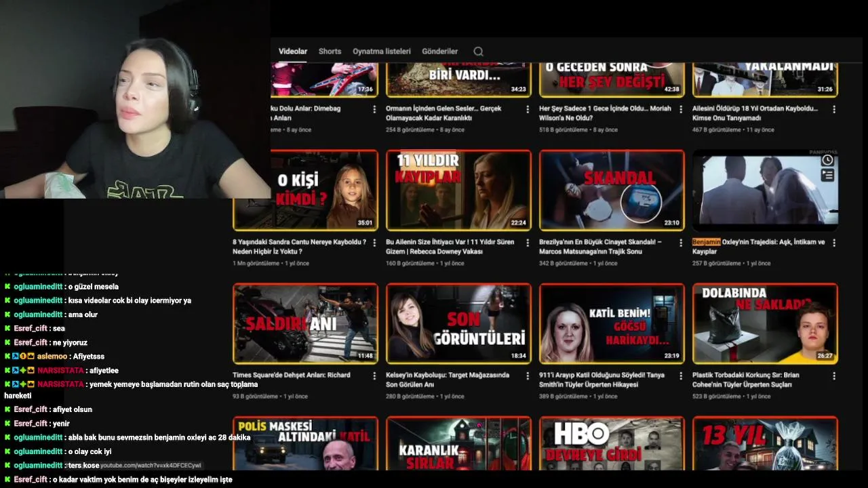Open title Her Şey Sadece 1 Gece İçinde Oldu

pyautogui.click(x=605, y=113)
